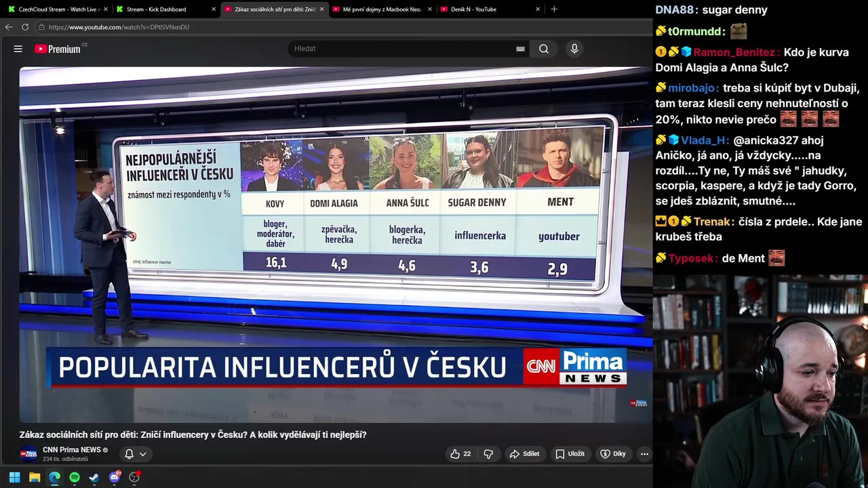
Task: Open CNN Prima NEWS channel avatar
Action: click(28, 454)
